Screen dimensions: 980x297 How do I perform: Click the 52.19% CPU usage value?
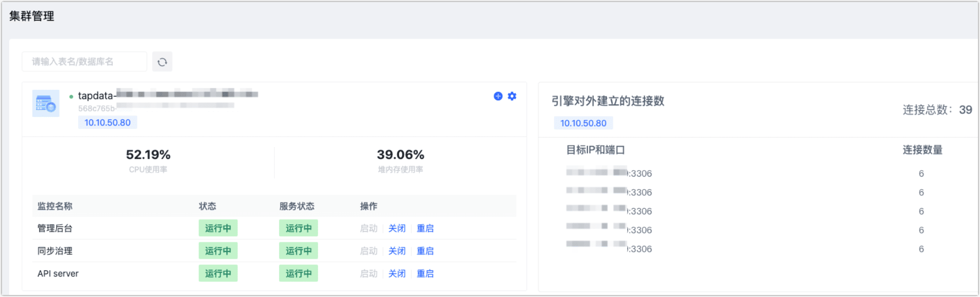click(148, 155)
